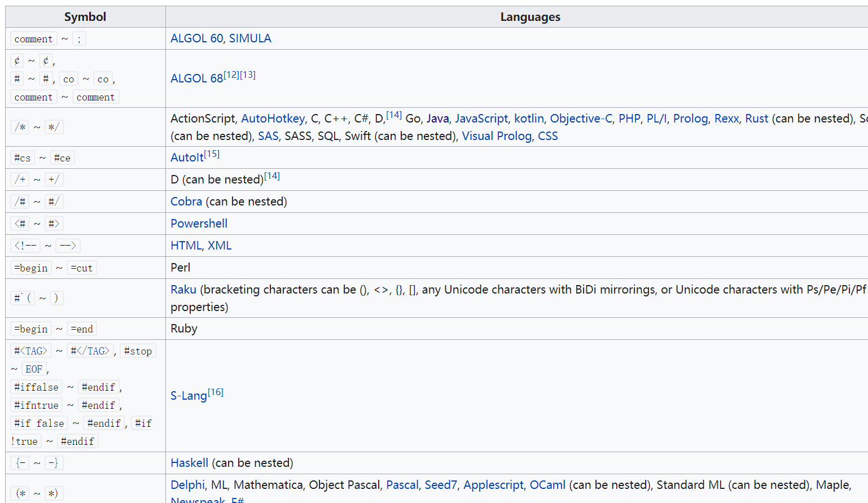This screenshot has width=868, height=503.
Task: Follow the Pascal link
Action: tap(402, 485)
